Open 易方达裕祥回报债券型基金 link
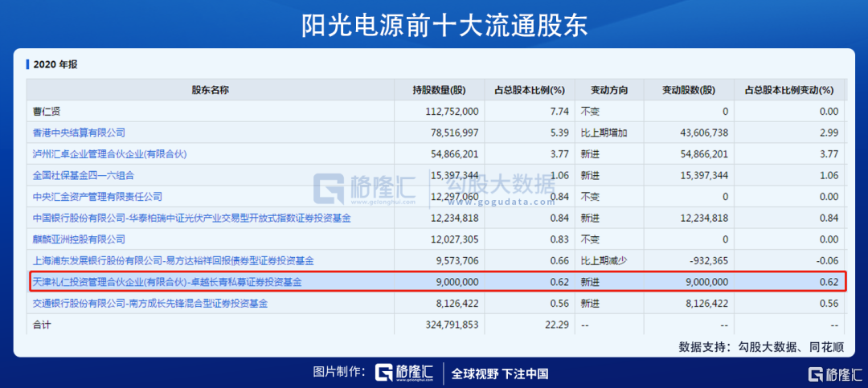868x388 pixels. pyautogui.click(x=174, y=261)
